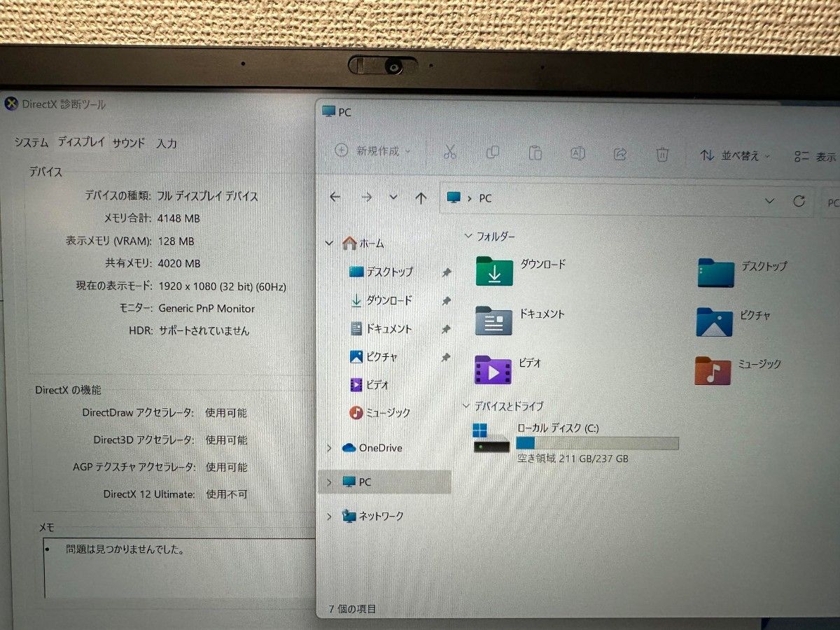The image size is (840, 630).
Task: Switch to the ディスプレイ tab in DirectX tool
Action: 81,141
